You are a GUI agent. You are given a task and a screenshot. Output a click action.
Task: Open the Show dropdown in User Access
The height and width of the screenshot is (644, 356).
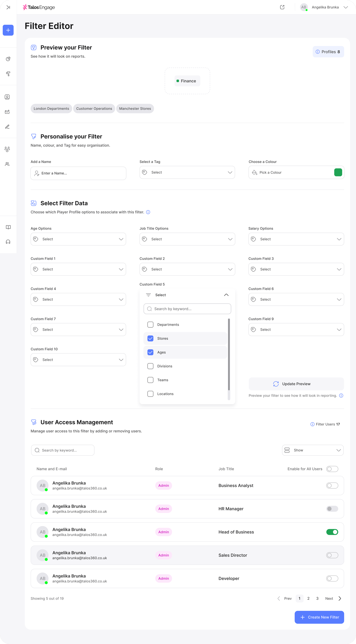coord(313,450)
